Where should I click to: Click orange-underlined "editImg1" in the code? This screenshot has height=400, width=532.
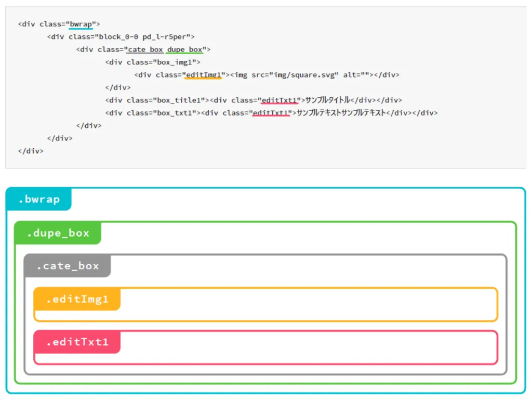204,75
